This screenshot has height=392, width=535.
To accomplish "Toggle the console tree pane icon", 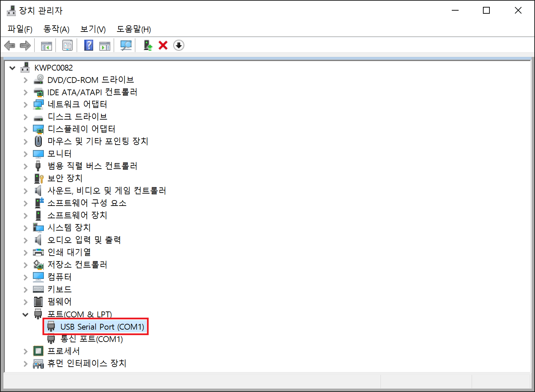I will pyautogui.click(x=47, y=46).
